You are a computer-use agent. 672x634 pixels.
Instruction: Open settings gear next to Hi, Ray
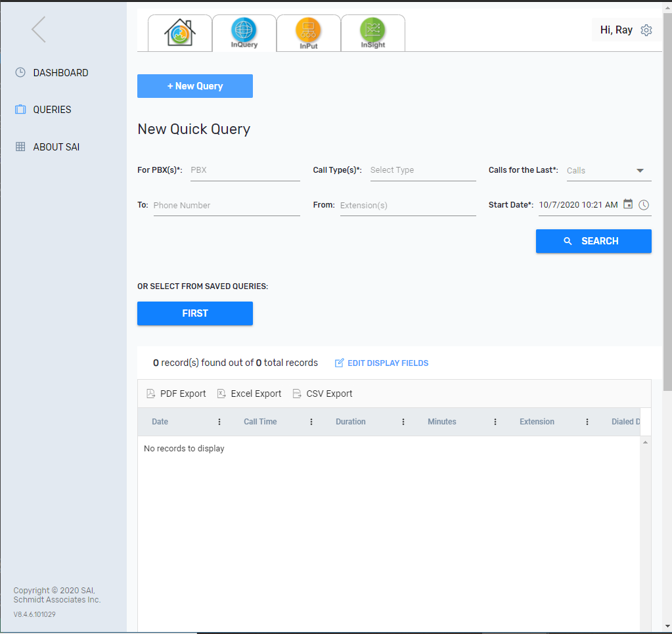tap(646, 30)
